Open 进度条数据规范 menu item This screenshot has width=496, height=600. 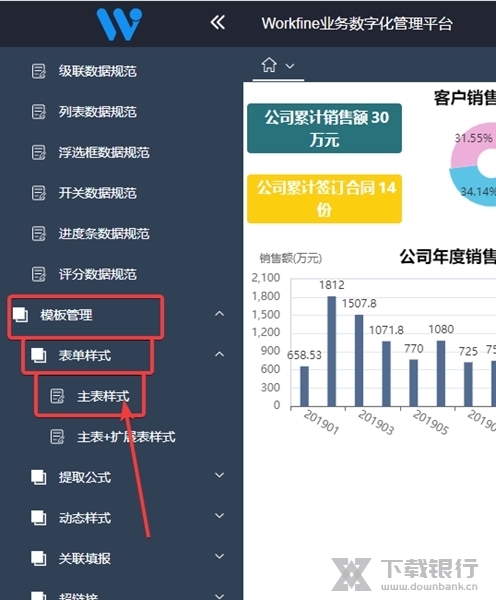coord(104,233)
